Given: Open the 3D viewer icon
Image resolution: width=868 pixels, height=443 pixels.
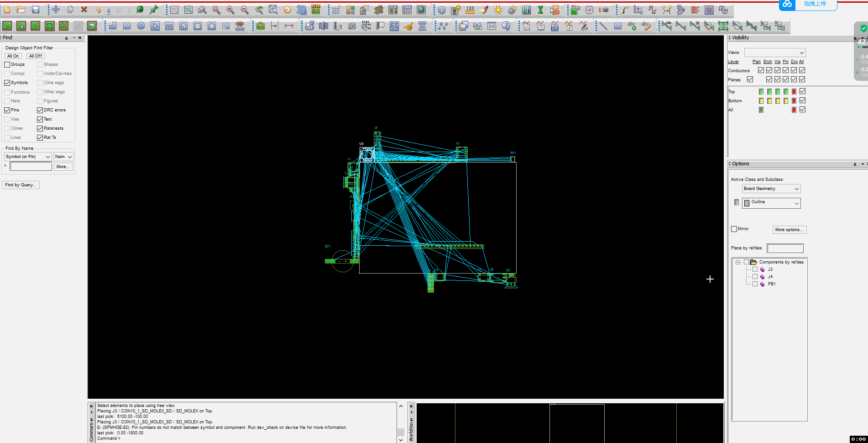Looking at the screenshot, I should [x=301, y=10].
